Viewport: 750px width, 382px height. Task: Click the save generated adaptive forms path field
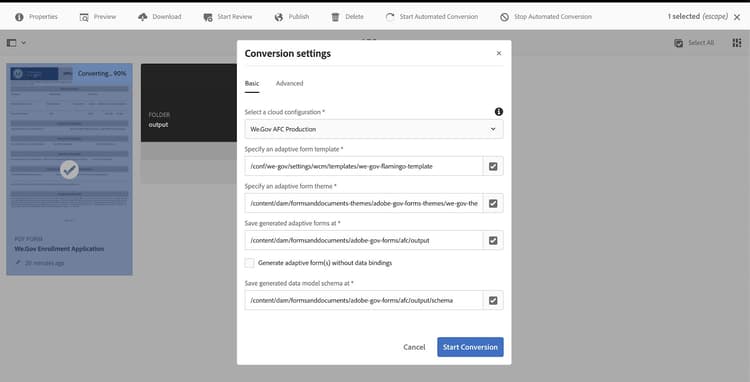pyautogui.click(x=364, y=240)
